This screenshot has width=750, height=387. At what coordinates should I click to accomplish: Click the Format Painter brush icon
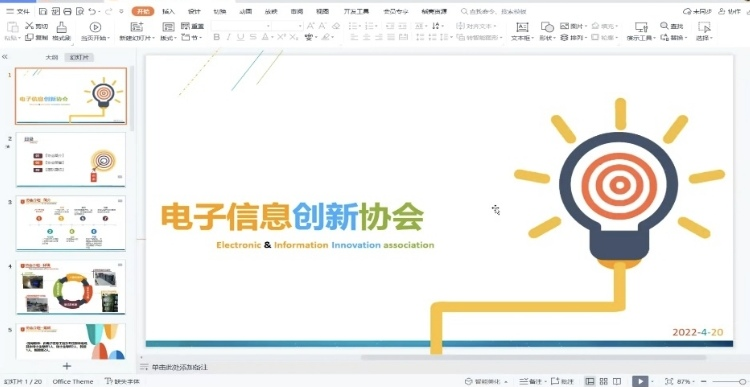(61, 27)
